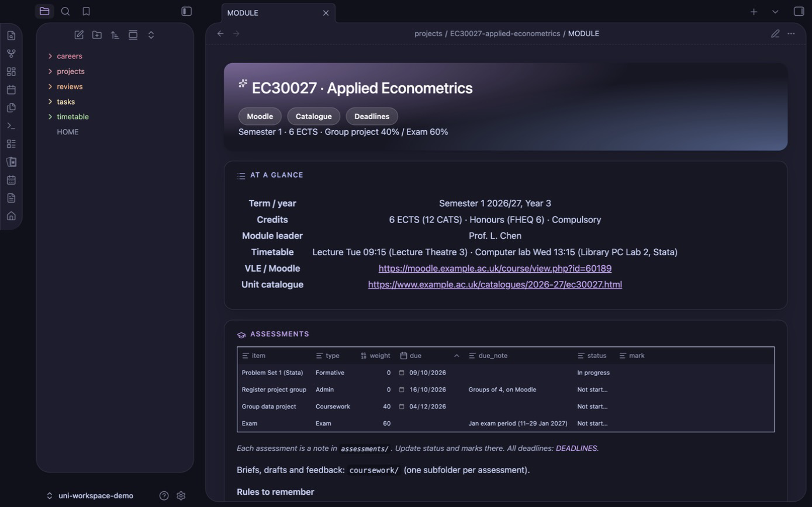Toggle the right sidebar
The width and height of the screenshot is (812, 507).
799,11
